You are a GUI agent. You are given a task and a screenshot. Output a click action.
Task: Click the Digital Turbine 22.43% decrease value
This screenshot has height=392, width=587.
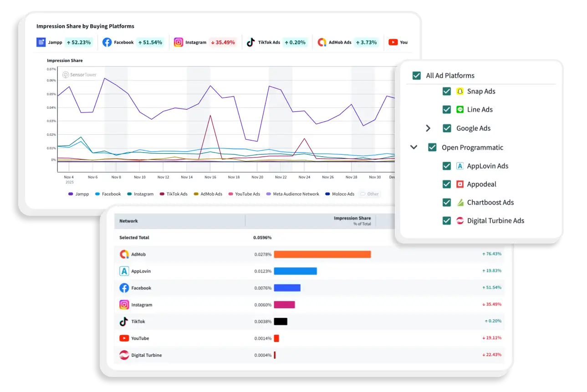tap(492, 355)
